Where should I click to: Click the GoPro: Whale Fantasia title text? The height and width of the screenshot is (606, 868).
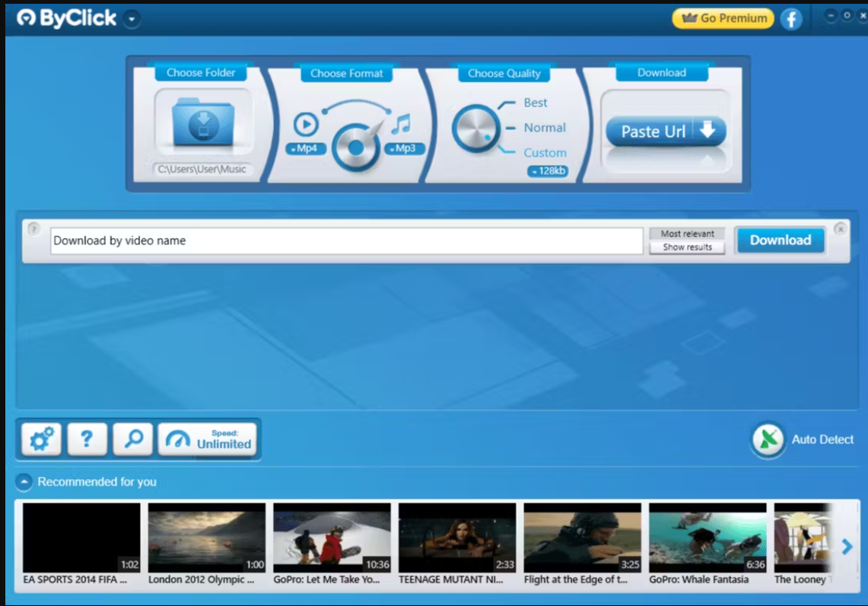(x=698, y=579)
